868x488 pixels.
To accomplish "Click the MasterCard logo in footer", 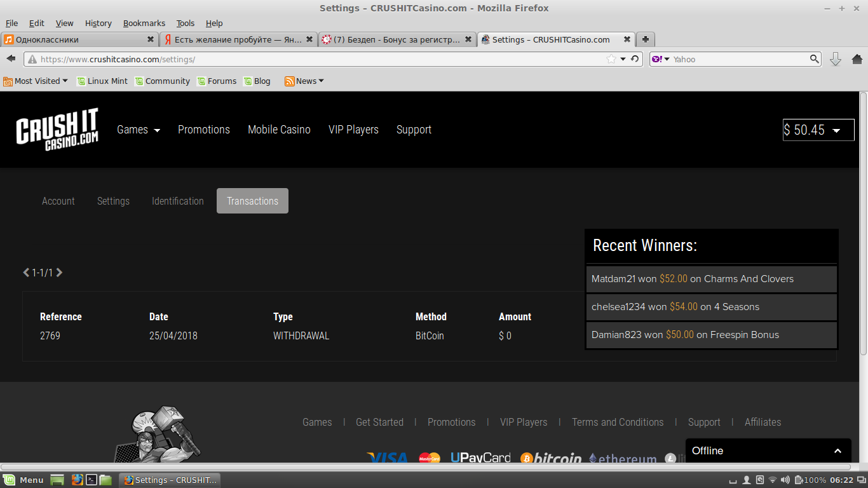I will (430, 457).
